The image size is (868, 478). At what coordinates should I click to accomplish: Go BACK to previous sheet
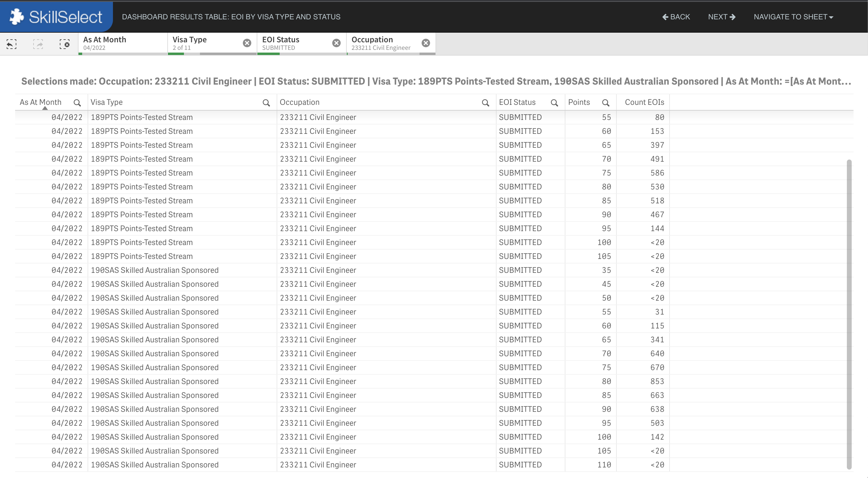point(676,17)
